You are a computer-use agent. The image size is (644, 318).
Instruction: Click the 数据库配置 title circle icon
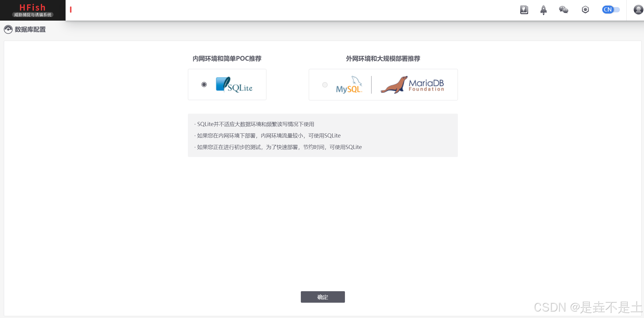click(8, 29)
